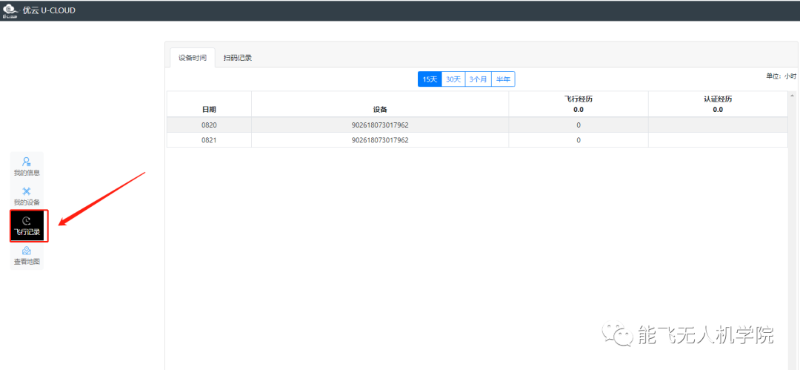Click the 我的信息 sidebar label

(x=27, y=173)
